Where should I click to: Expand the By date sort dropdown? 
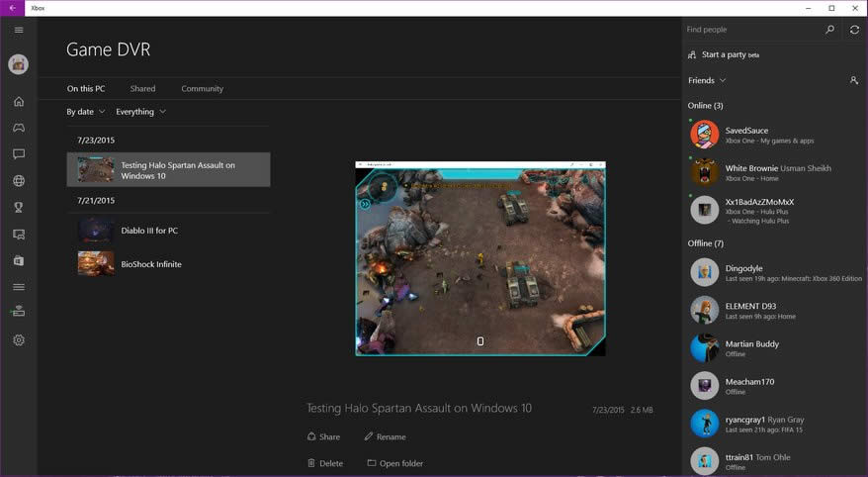(x=85, y=112)
